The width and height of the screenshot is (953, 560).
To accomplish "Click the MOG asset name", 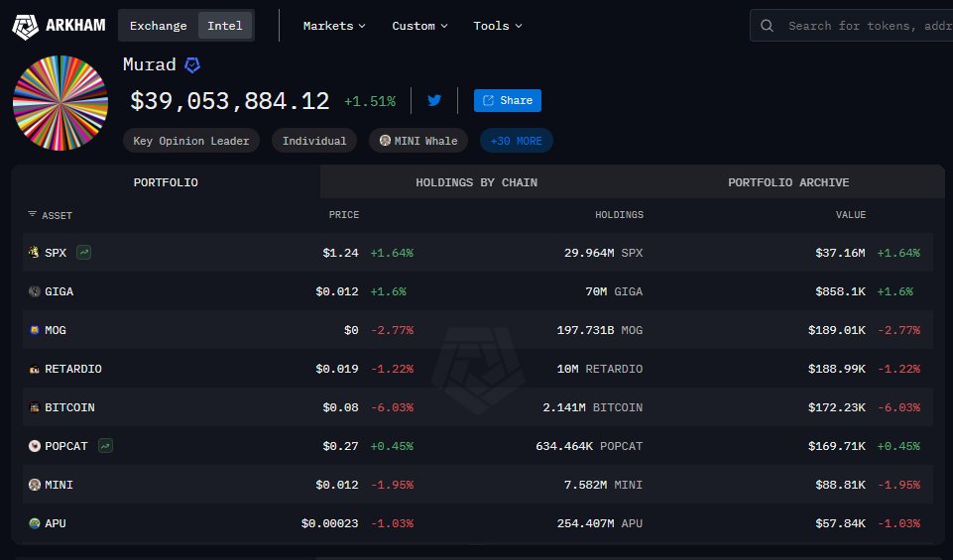I will point(56,330).
